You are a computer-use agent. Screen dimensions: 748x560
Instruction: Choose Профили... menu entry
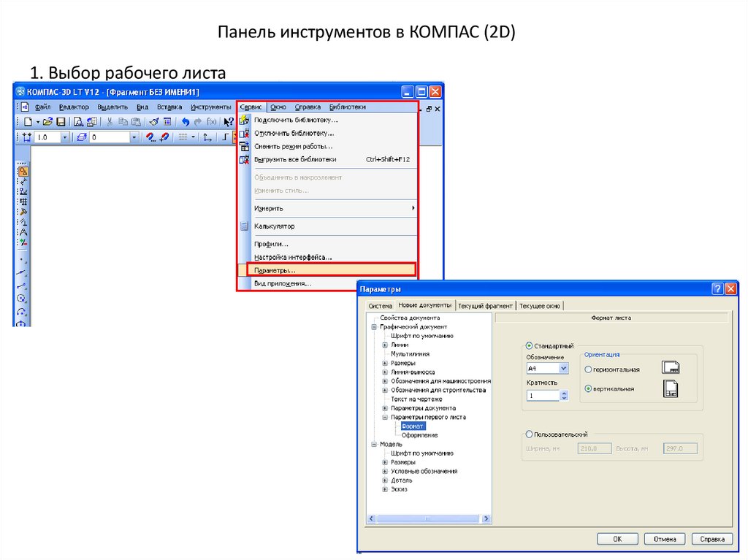(x=327, y=244)
